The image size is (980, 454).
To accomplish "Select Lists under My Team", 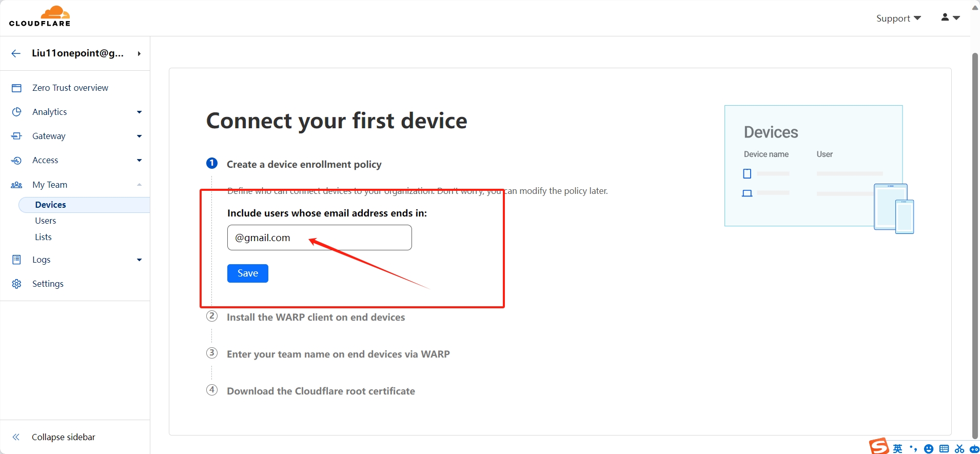I will (x=43, y=237).
